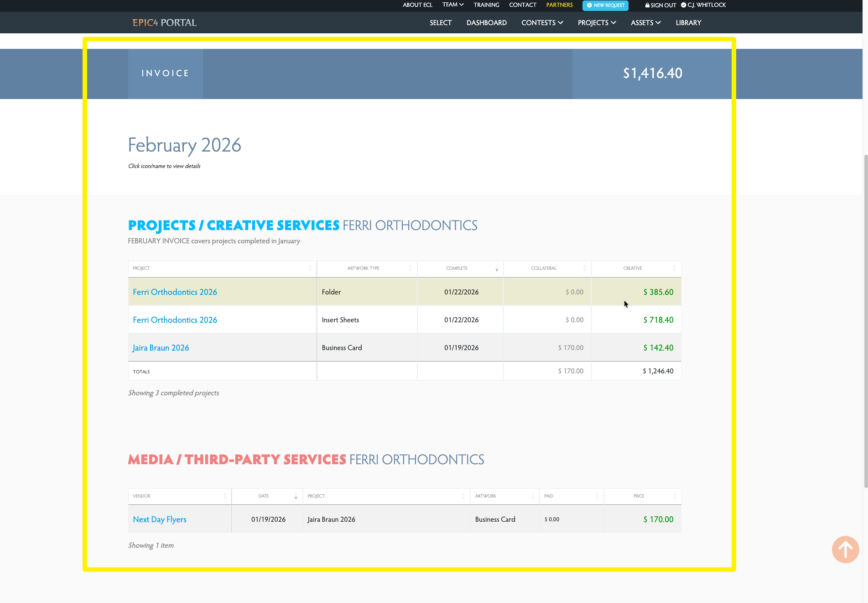The width and height of the screenshot is (868, 603).
Task: Open the Ferri Orthodontics 2026 Folder project
Action: click(175, 292)
